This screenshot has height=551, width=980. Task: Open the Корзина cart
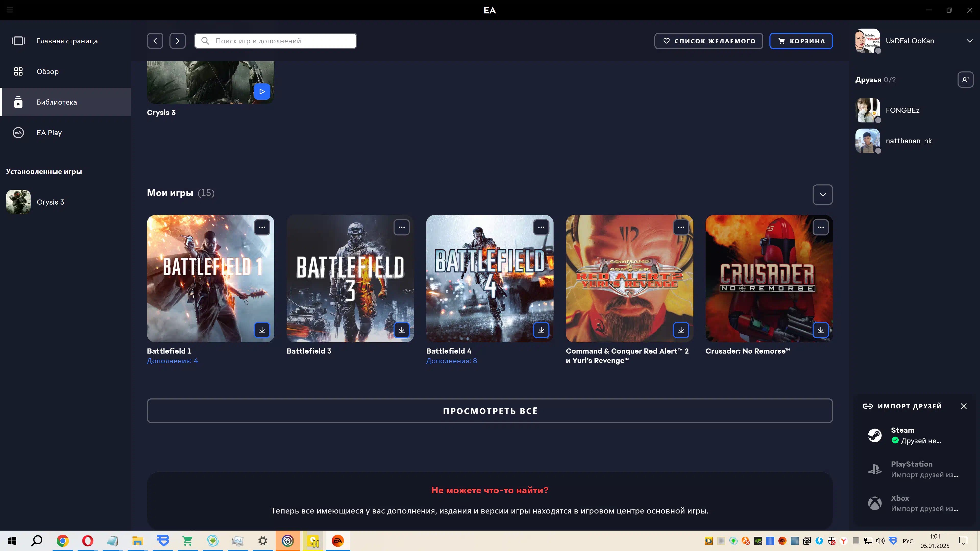801,41
